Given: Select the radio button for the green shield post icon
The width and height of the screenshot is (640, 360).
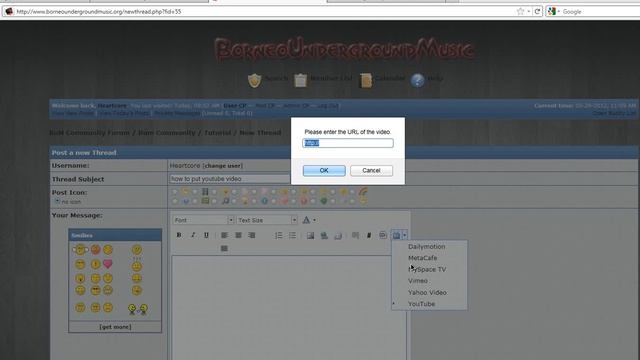Looking at the screenshot, I should [313, 201].
